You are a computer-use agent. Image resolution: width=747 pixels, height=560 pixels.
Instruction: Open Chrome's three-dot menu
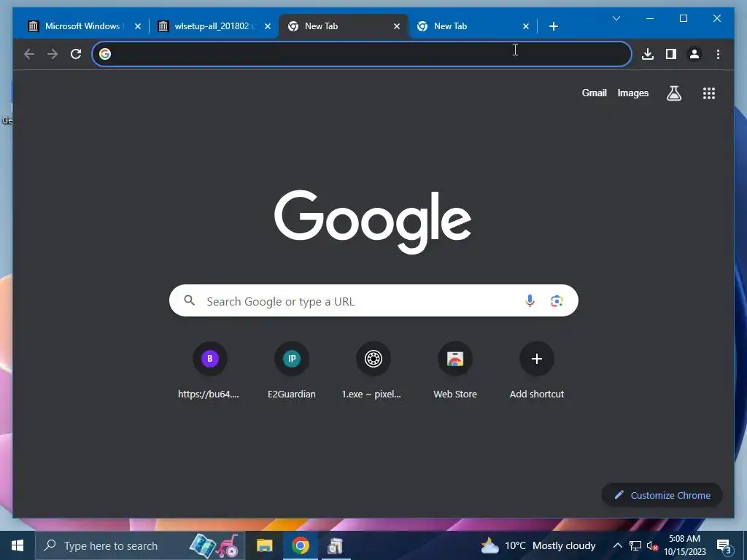click(x=718, y=54)
